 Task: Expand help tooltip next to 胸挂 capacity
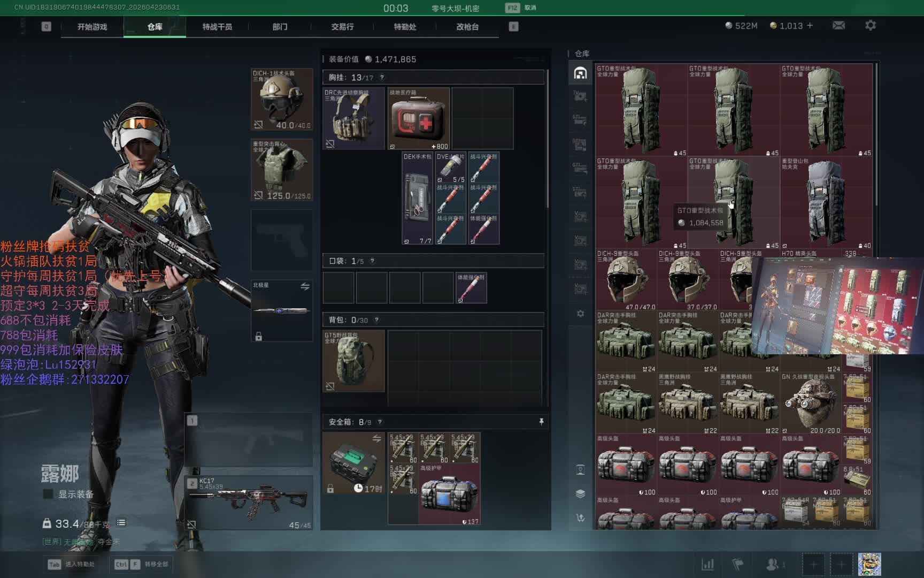(x=382, y=78)
